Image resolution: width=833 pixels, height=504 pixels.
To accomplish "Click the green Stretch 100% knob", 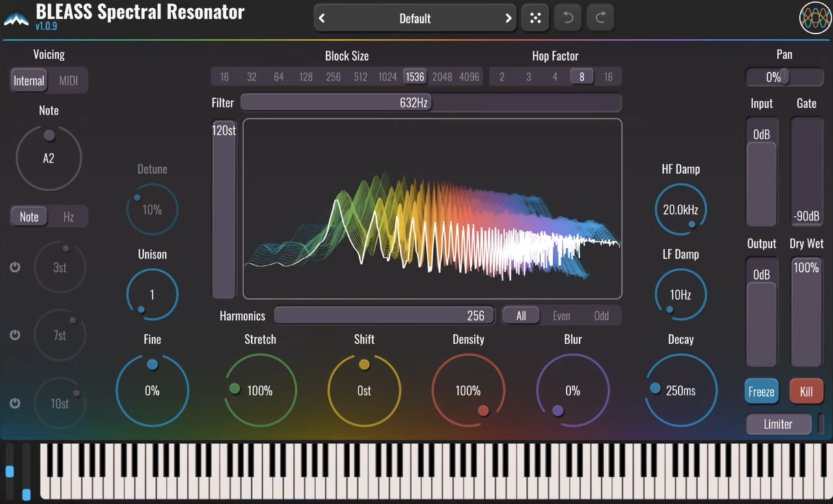I will point(260,390).
